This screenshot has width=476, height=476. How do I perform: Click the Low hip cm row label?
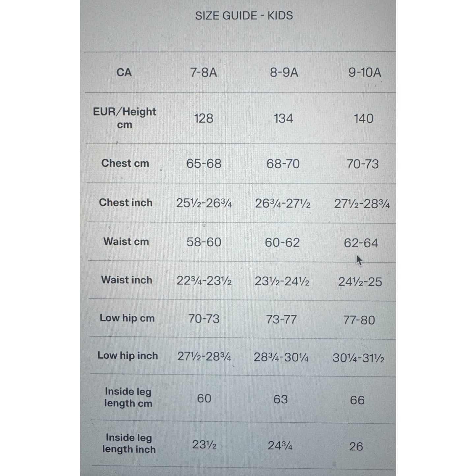tap(127, 318)
